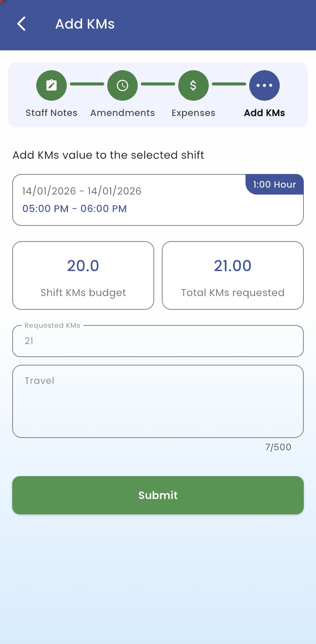Select the Add KMs tab label

[x=264, y=113]
